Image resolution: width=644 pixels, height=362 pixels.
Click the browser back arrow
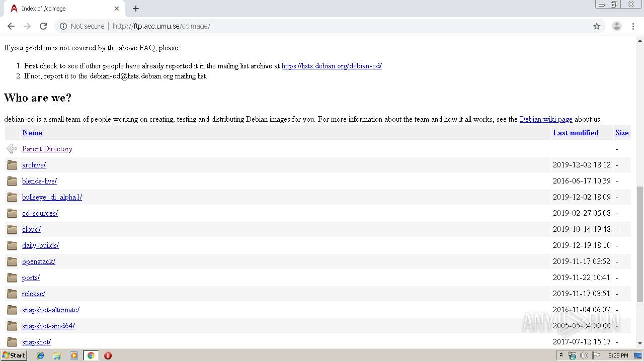coord(11,26)
